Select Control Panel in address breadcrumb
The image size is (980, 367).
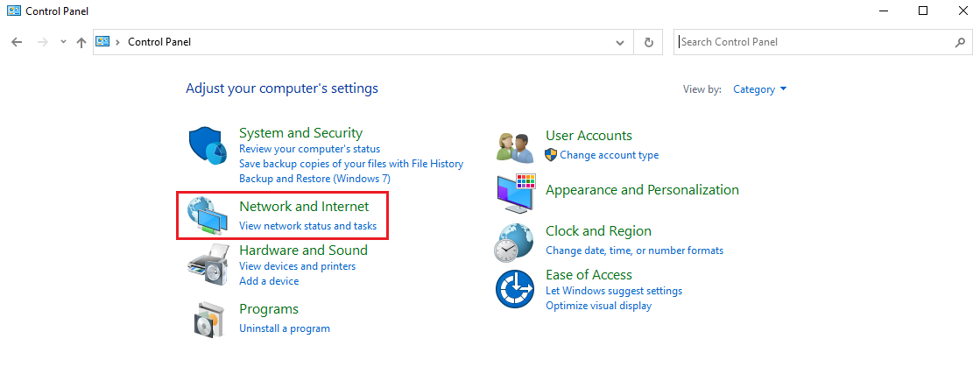tap(159, 42)
